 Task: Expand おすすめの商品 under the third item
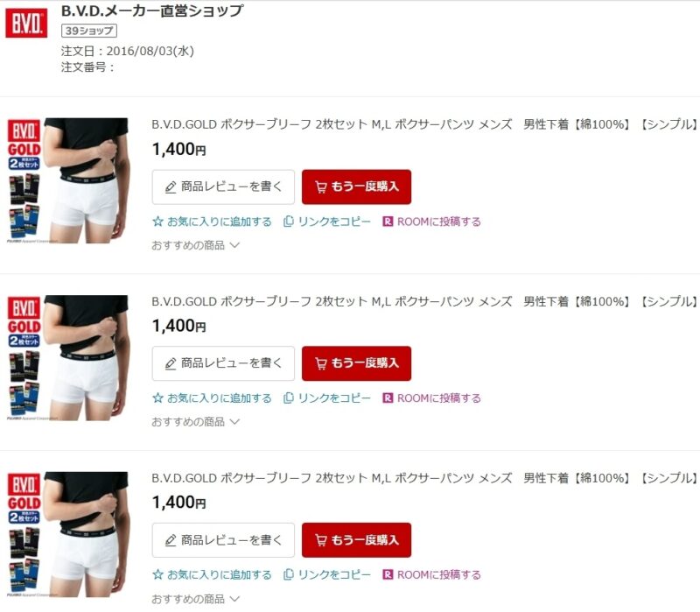[x=195, y=599]
